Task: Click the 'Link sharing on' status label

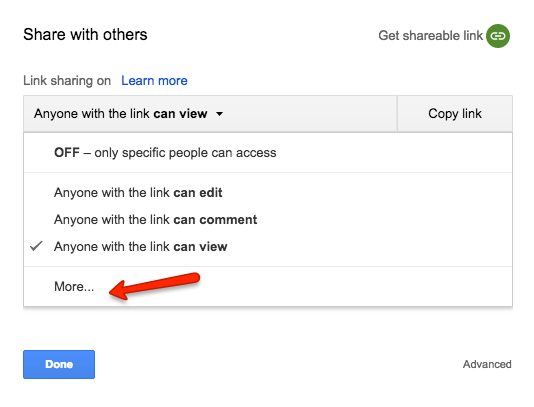Action: [67, 81]
